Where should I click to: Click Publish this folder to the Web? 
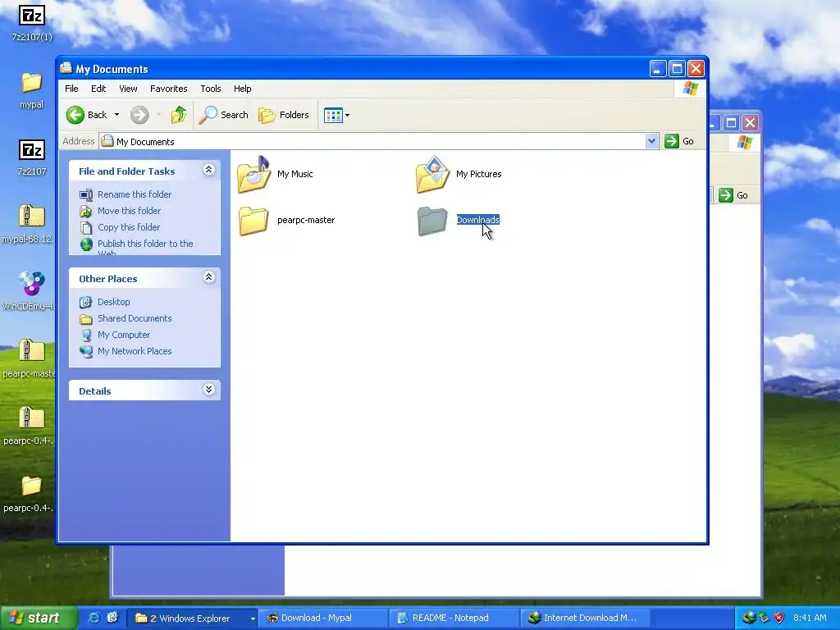click(145, 246)
